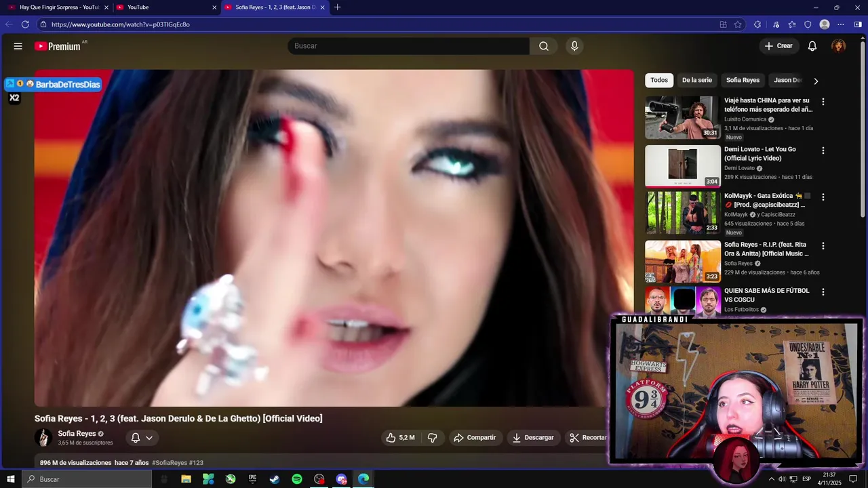
Task: Open Microsoft Edge taskbar icon
Action: tap(363, 479)
